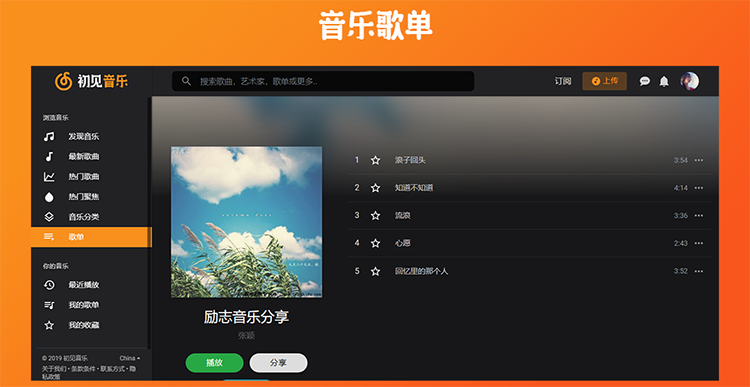Expand the options menu for song 4
The height and width of the screenshot is (387, 750).
pyautogui.click(x=699, y=243)
